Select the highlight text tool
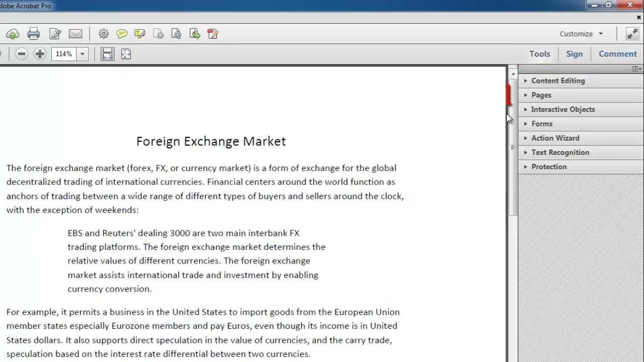 pyautogui.click(x=140, y=34)
